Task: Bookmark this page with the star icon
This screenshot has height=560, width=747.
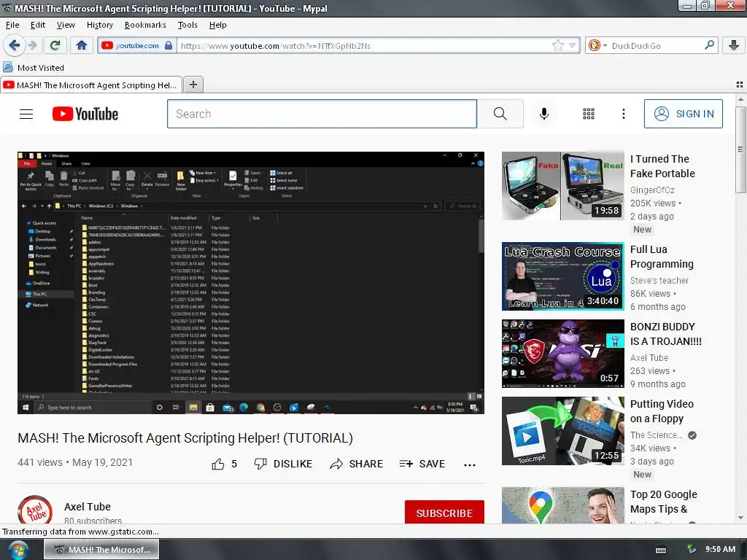Action: pos(557,45)
